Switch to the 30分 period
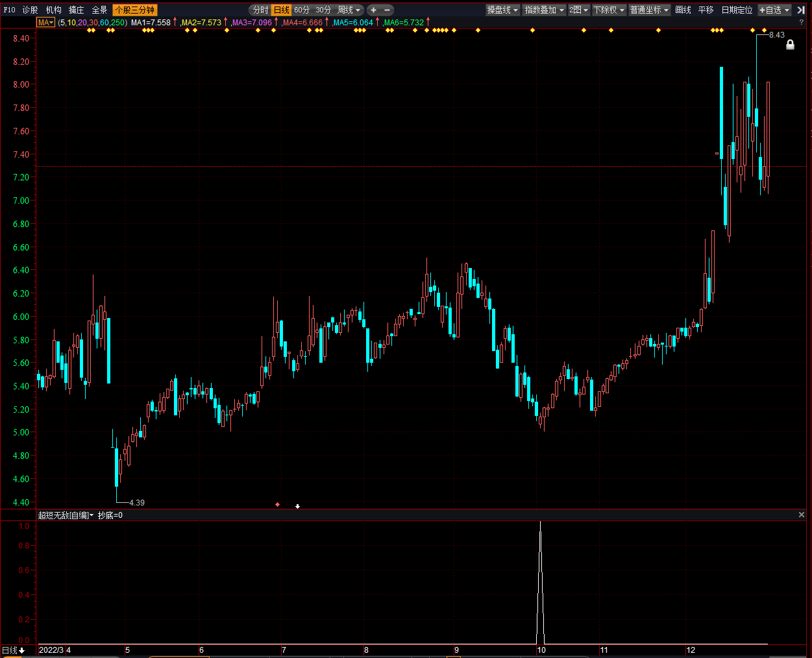Viewport: 812px width, 658px height. coord(323,10)
